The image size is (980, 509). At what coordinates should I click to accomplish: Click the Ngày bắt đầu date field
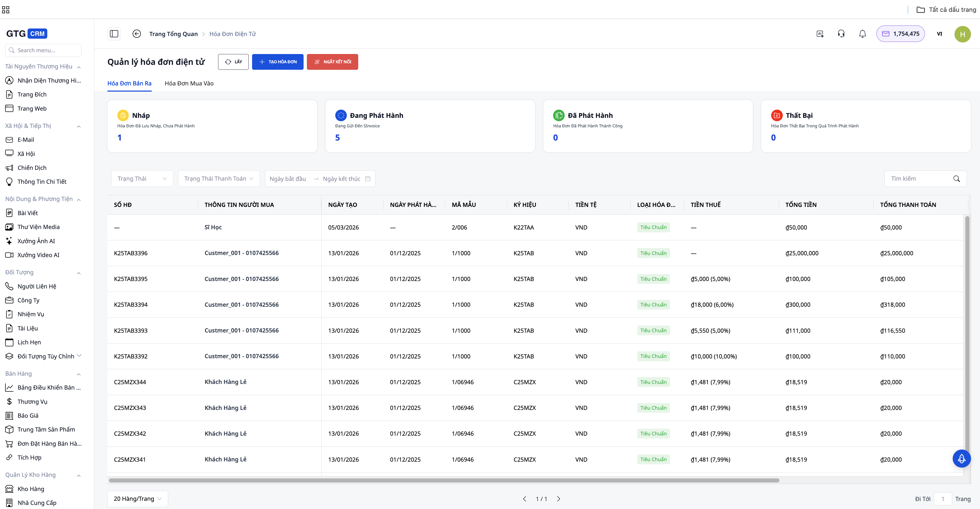tap(288, 179)
